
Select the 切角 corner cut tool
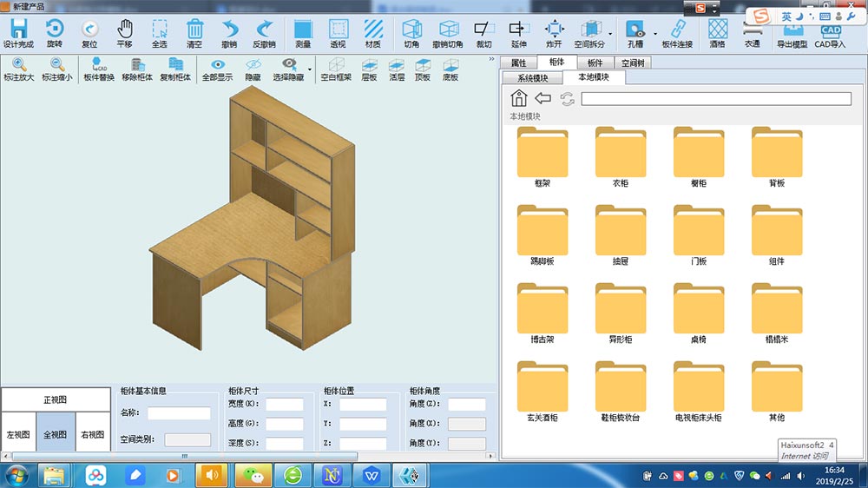(x=411, y=29)
